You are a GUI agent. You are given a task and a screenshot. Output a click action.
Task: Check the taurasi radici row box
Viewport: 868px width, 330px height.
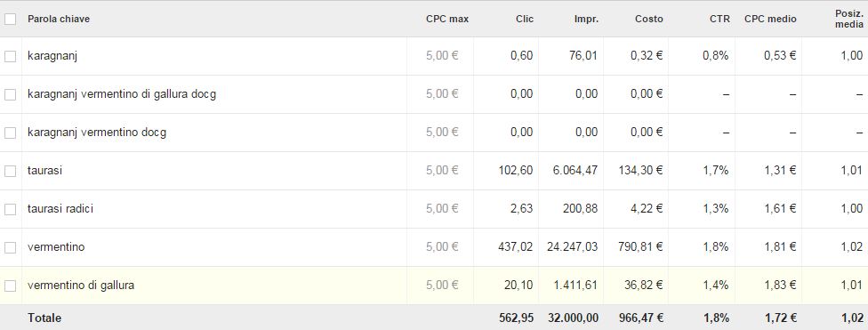[10, 209]
